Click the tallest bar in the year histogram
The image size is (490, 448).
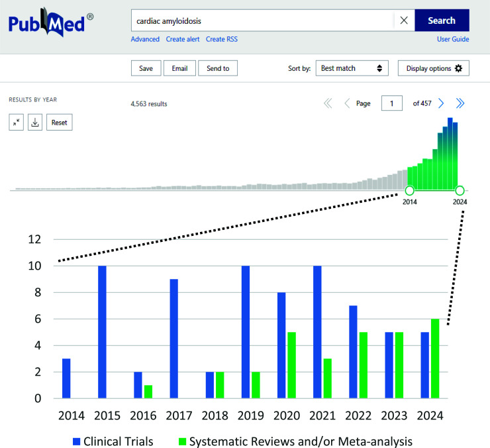coord(450,154)
